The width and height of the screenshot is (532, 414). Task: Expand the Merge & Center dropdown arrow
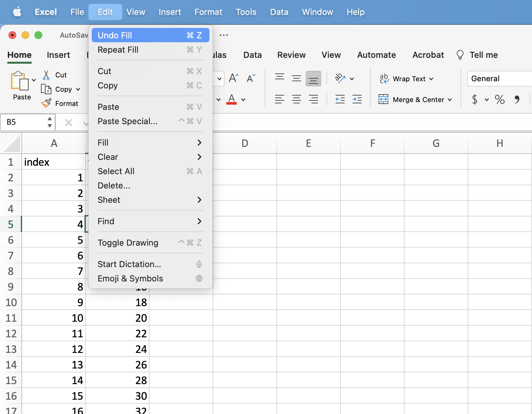pyautogui.click(x=450, y=100)
